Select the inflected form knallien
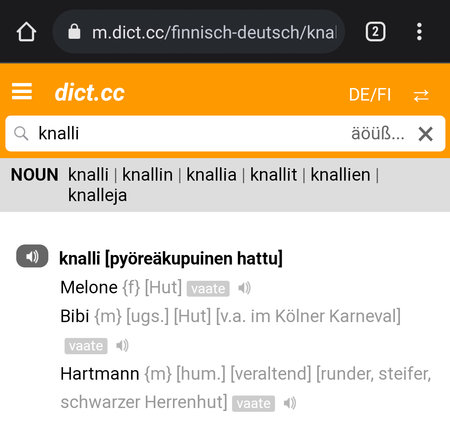 click(340, 175)
